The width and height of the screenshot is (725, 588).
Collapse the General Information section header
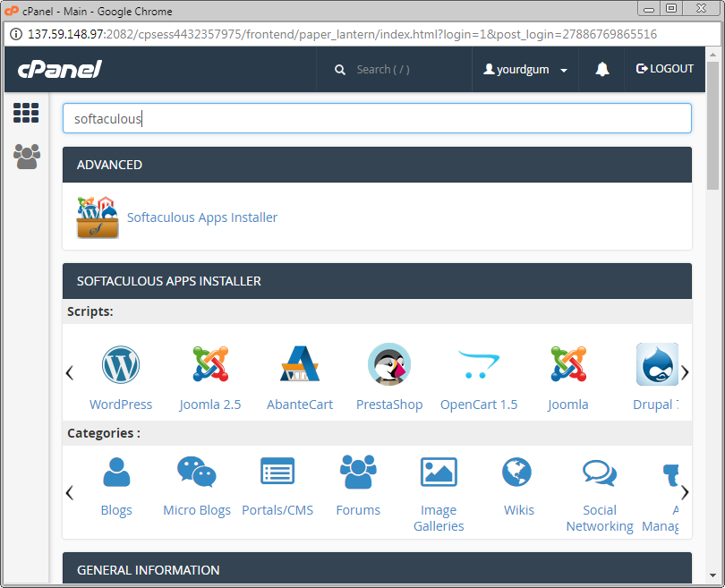pyautogui.click(x=377, y=568)
